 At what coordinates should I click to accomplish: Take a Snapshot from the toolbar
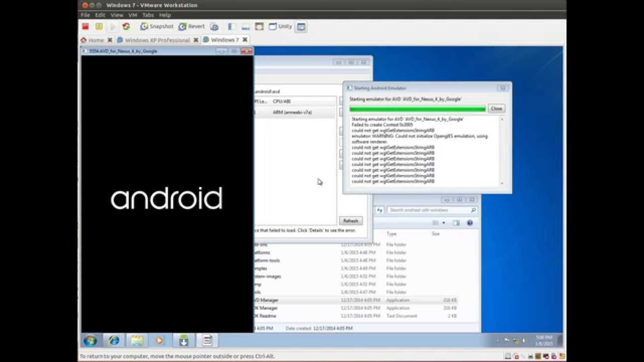point(156,27)
